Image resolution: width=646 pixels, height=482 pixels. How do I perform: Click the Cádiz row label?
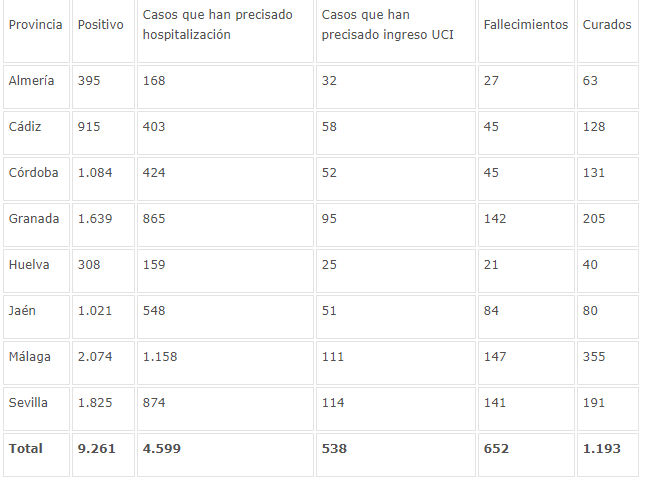click(27, 126)
